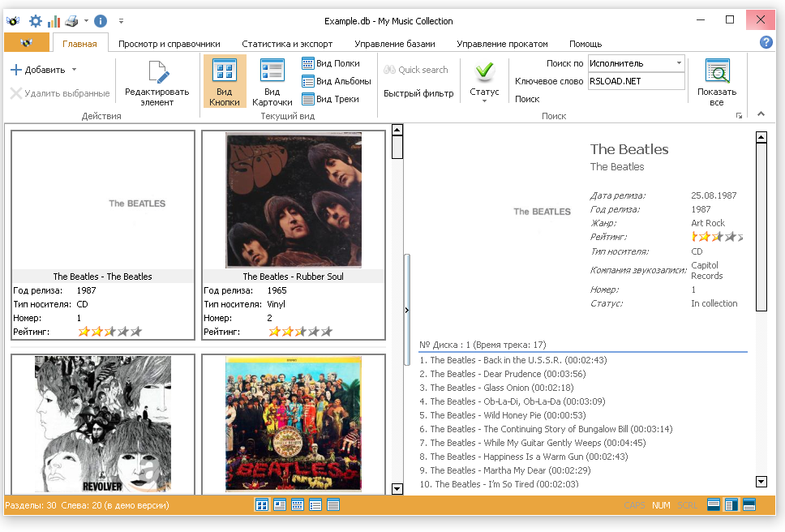Open dropdown arrow next to printer icon

(x=86, y=21)
